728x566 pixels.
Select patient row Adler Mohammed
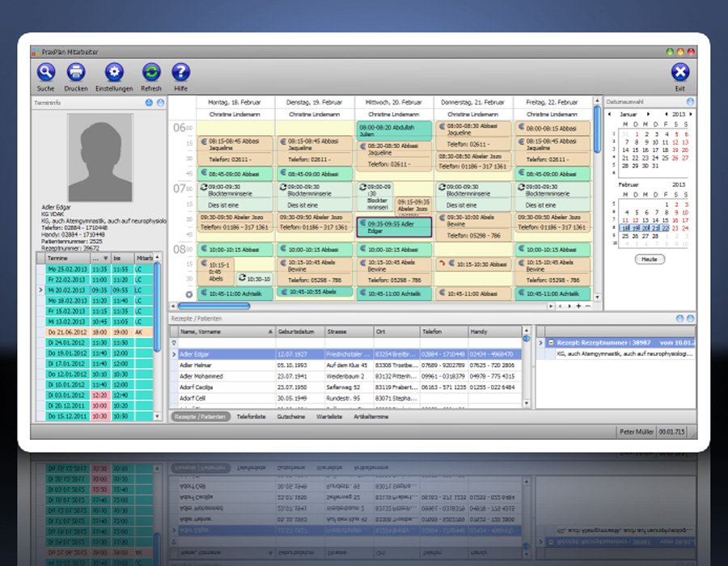click(346, 376)
